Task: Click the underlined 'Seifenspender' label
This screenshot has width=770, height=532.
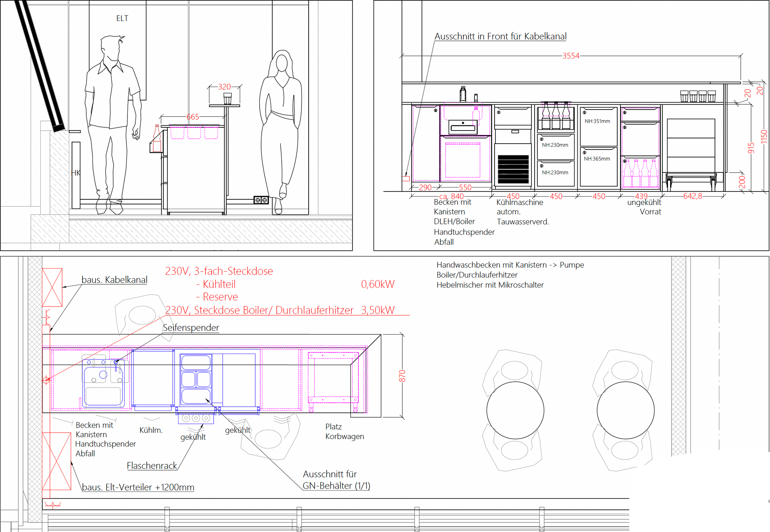Action: (191, 328)
